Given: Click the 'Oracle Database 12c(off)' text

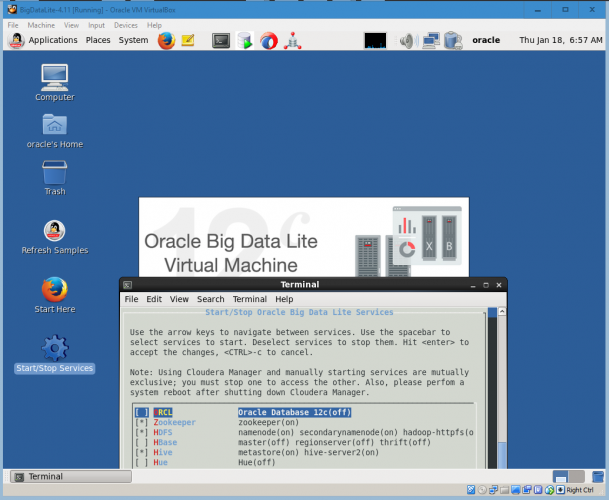Looking at the screenshot, I should coord(294,412).
